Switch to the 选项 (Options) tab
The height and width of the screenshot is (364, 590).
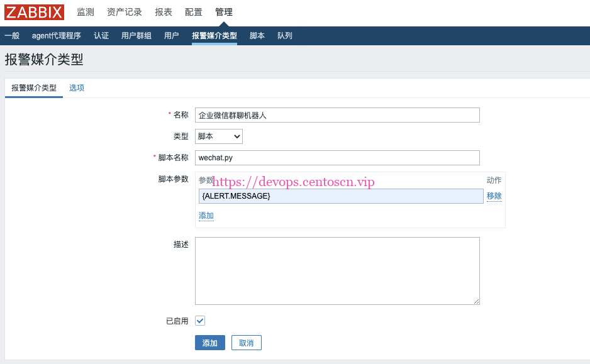(x=76, y=87)
